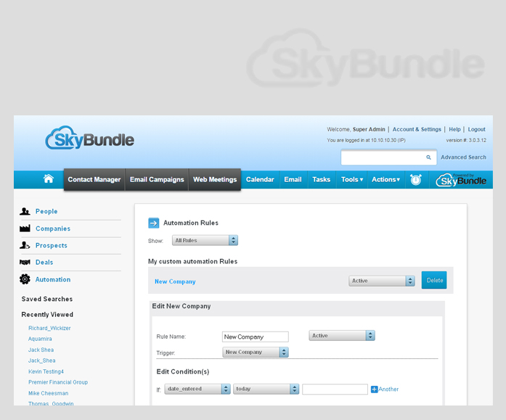The image size is (506, 420).
Task: Click the Prospects person icon
Action: tap(25, 245)
